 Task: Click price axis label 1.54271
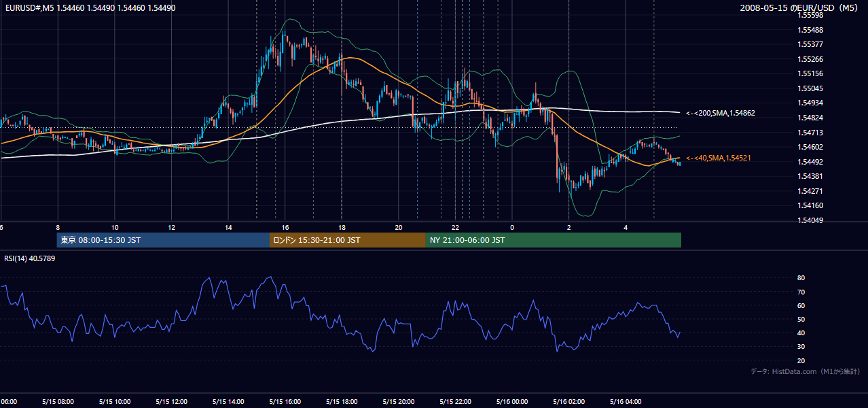click(811, 191)
